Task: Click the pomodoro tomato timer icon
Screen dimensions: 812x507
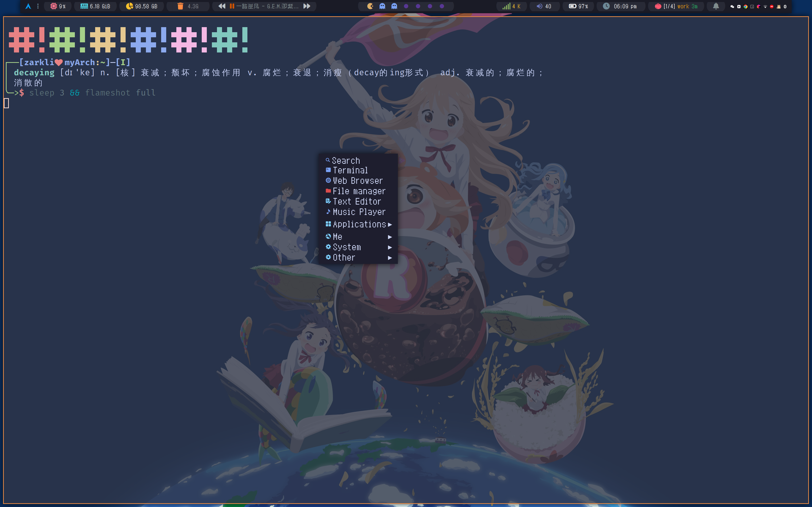Action: 658,6
